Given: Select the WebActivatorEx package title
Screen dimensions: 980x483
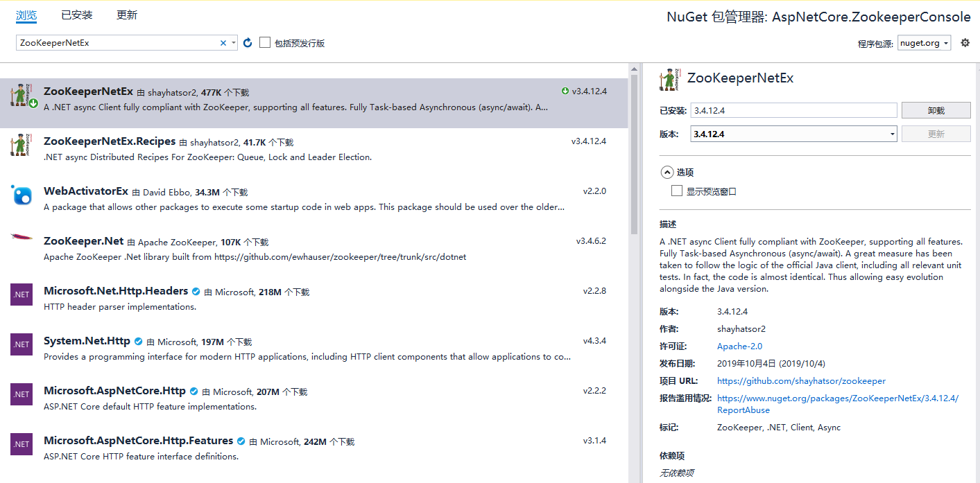Looking at the screenshot, I should tap(86, 191).
